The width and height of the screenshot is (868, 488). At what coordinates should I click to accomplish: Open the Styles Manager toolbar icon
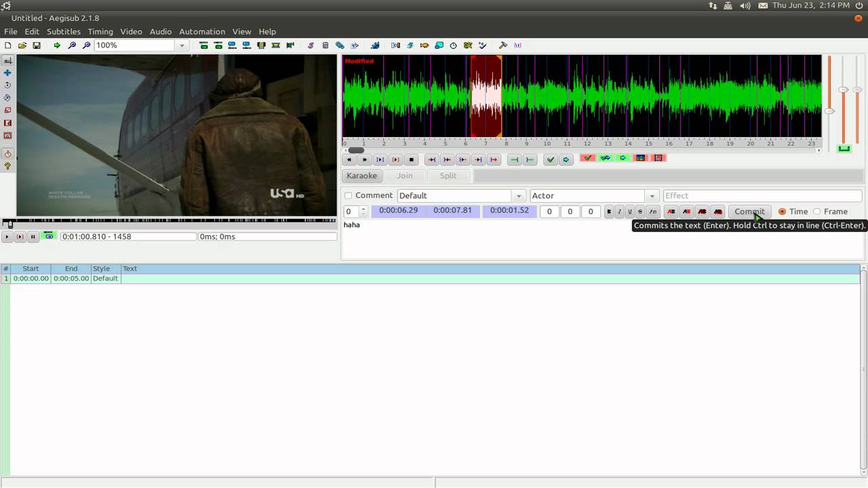coord(311,45)
